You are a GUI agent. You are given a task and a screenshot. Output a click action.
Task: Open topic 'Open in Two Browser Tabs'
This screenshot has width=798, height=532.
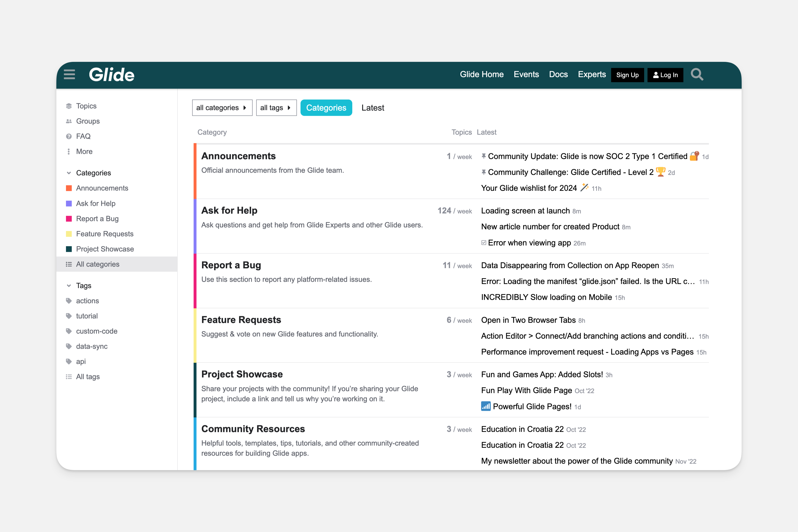pos(528,320)
